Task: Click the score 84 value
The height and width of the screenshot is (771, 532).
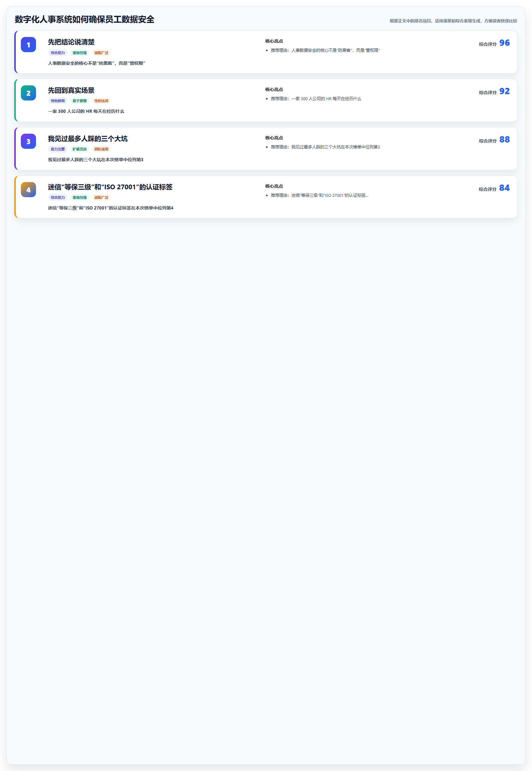Action: click(x=504, y=188)
